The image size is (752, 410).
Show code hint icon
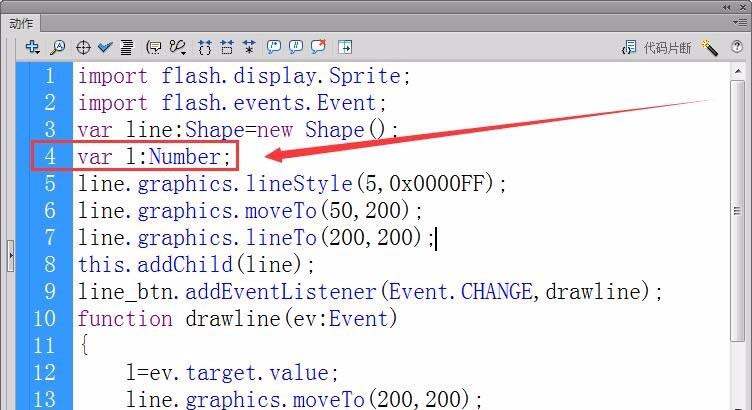click(154, 47)
